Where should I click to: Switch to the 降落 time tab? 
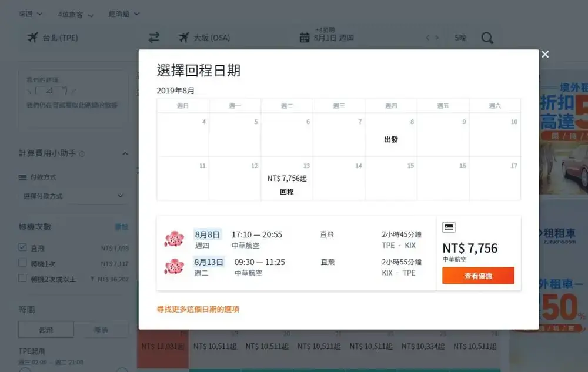(x=101, y=330)
